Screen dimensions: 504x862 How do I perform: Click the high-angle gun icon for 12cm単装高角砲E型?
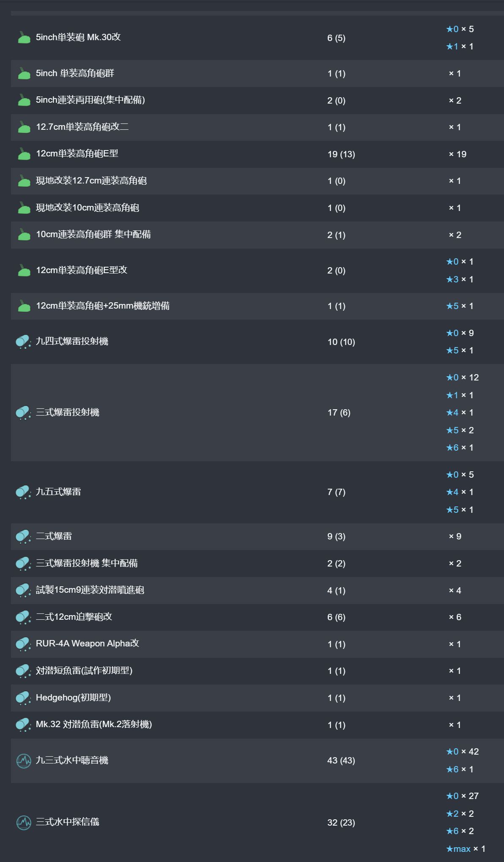[24, 154]
